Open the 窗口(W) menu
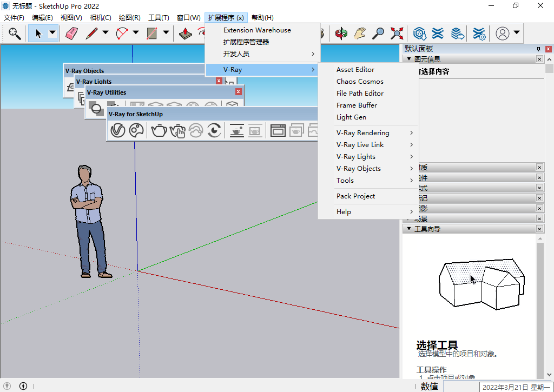 (x=188, y=18)
